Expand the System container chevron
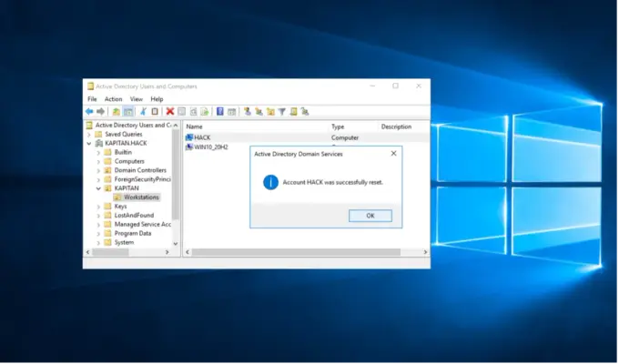 [98, 243]
